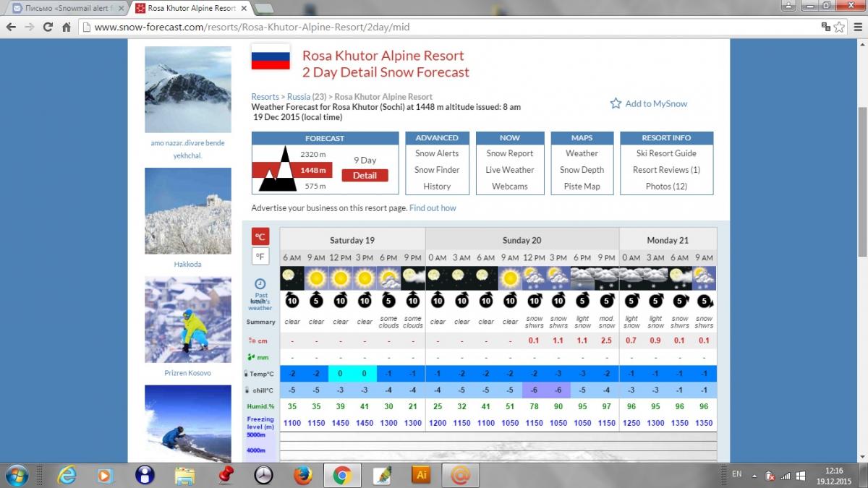Image resolution: width=868 pixels, height=488 pixels.
Task: Click the Find out how link
Action: (x=433, y=208)
